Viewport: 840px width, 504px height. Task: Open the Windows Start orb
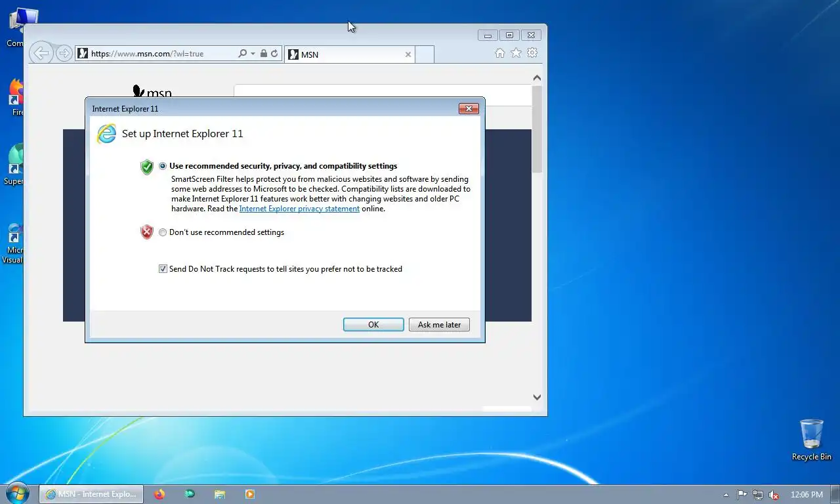pyautogui.click(x=17, y=493)
